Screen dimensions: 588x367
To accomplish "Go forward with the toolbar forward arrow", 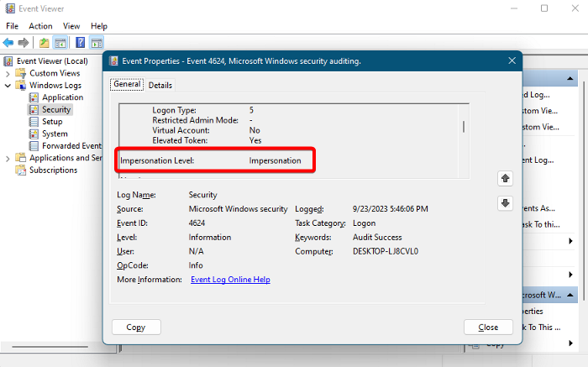I will click(24, 43).
